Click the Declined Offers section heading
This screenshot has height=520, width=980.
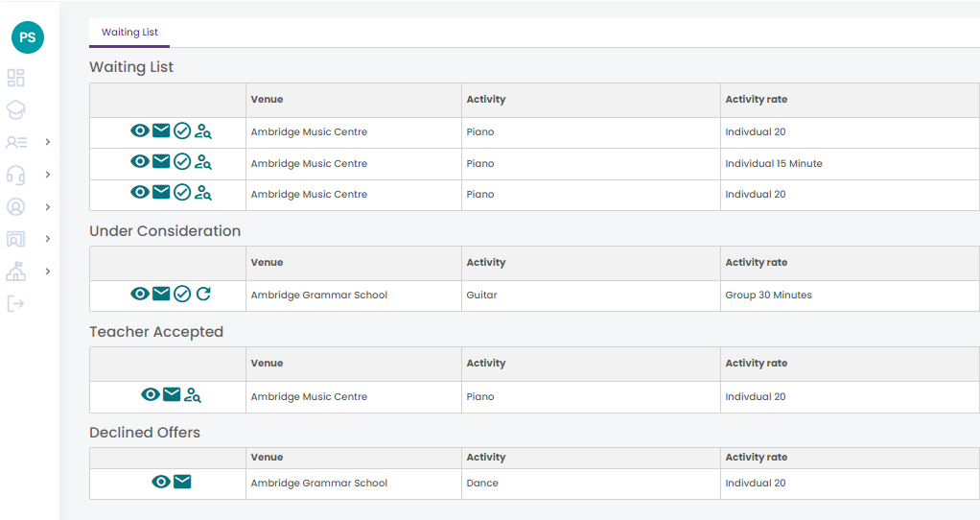point(145,433)
